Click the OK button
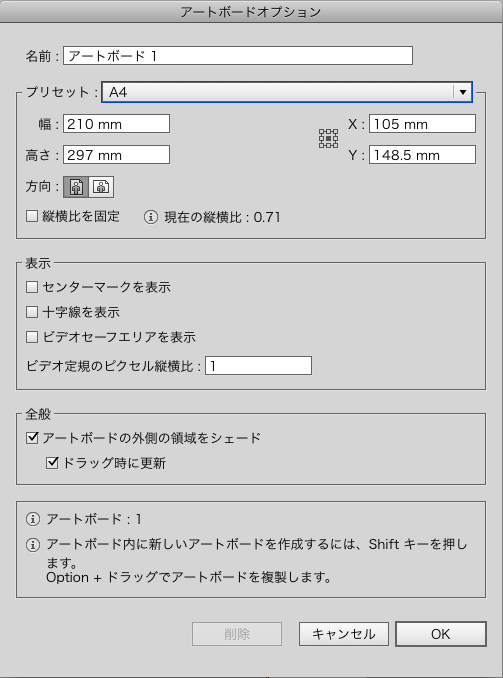Screen dimensions: 503x678 click(441, 634)
